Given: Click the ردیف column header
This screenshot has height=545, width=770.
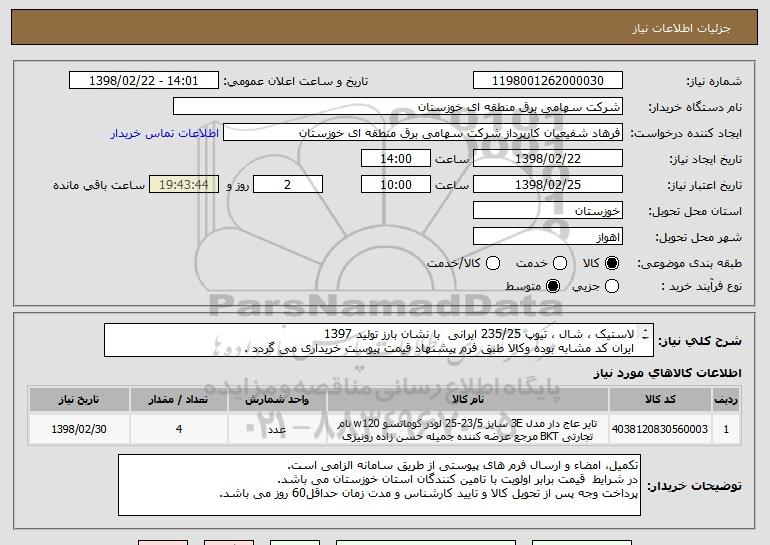Looking at the screenshot, I should 726,400.
